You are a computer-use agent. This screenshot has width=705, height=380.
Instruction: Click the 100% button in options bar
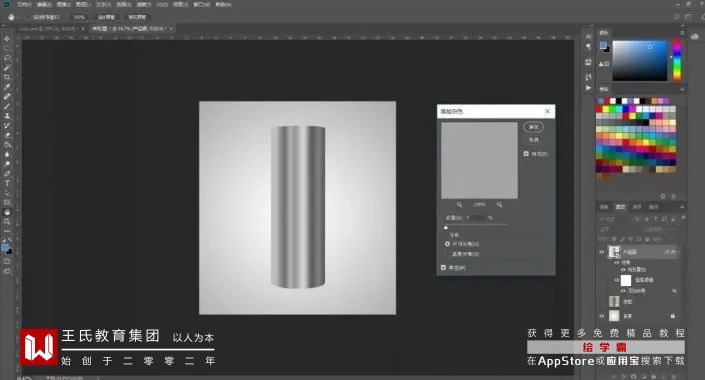click(x=79, y=17)
